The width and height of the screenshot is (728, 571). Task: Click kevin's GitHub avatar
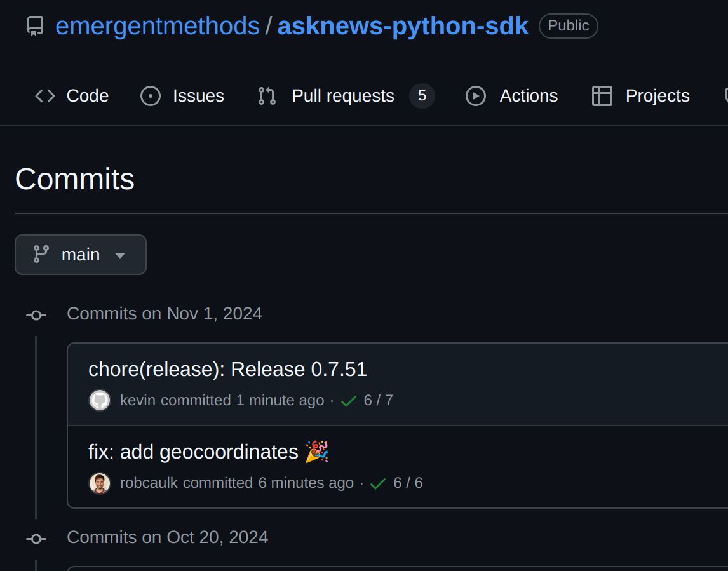point(100,400)
